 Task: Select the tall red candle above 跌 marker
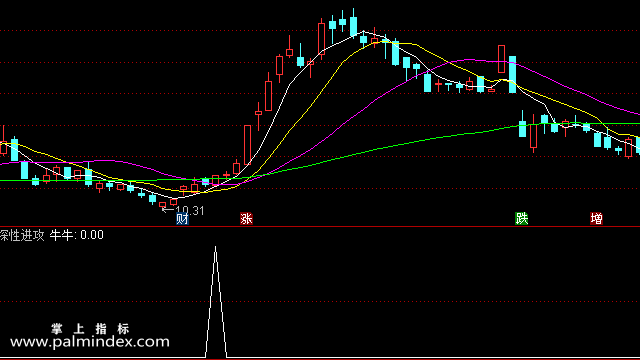[501, 59]
